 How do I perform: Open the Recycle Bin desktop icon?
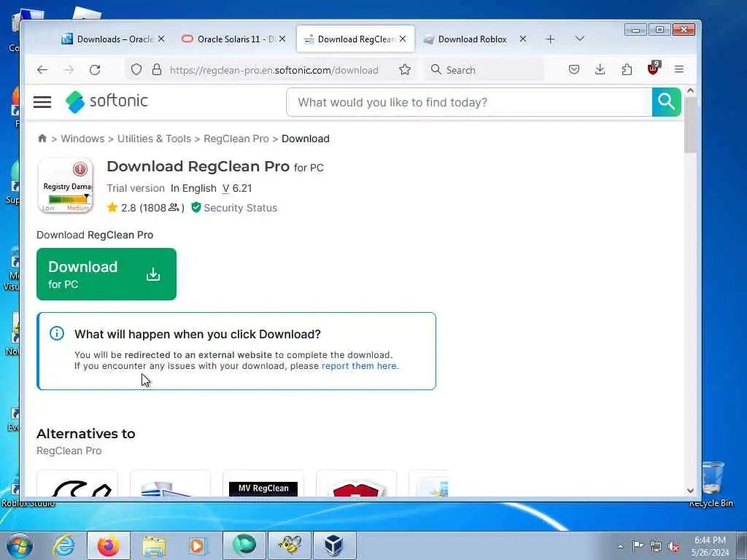pos(711,483)
